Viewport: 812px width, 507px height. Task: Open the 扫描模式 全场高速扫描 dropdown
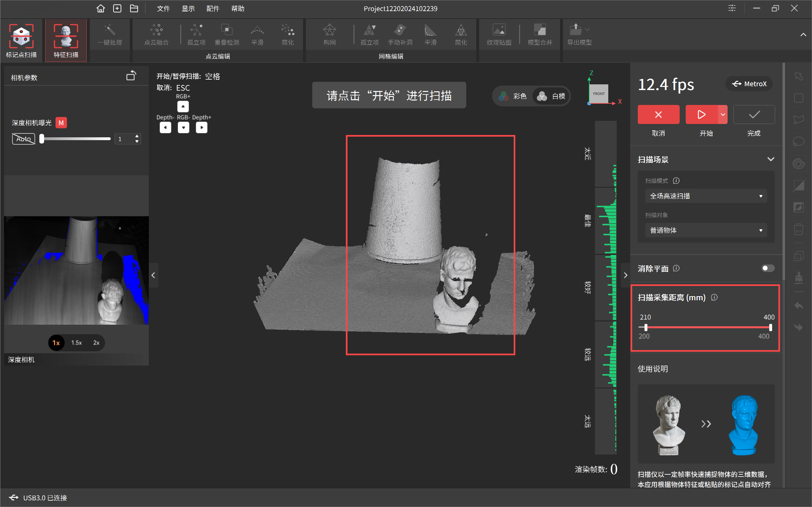coord(705,196)
